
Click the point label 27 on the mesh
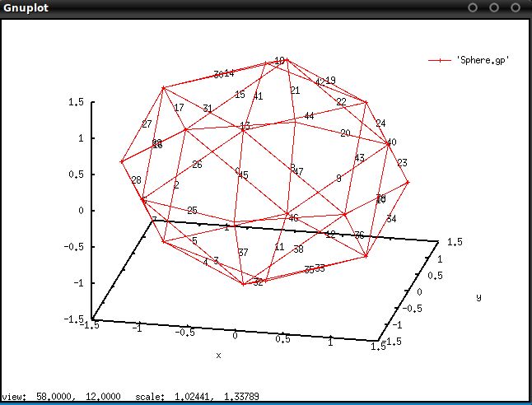(x=147, y=124)
